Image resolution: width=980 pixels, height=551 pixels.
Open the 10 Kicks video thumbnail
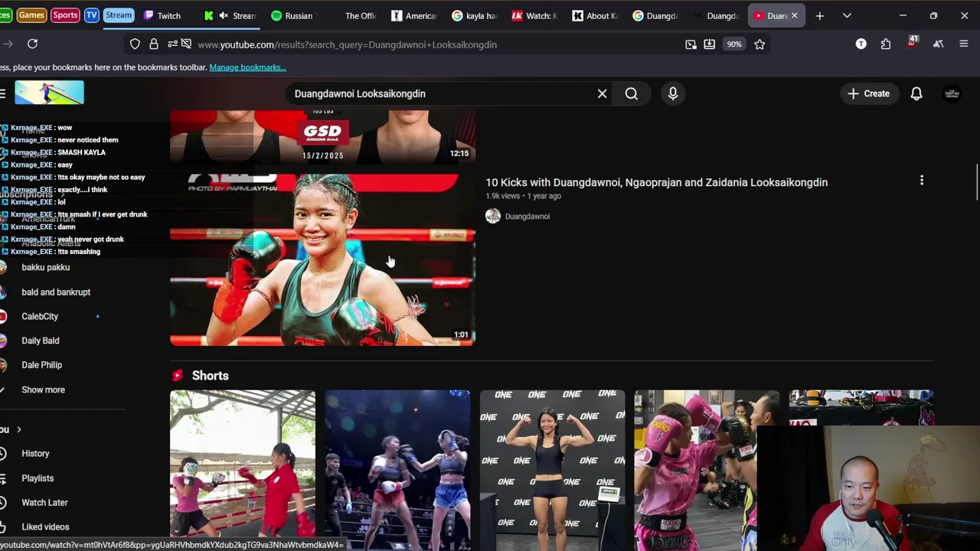(322, 260)
